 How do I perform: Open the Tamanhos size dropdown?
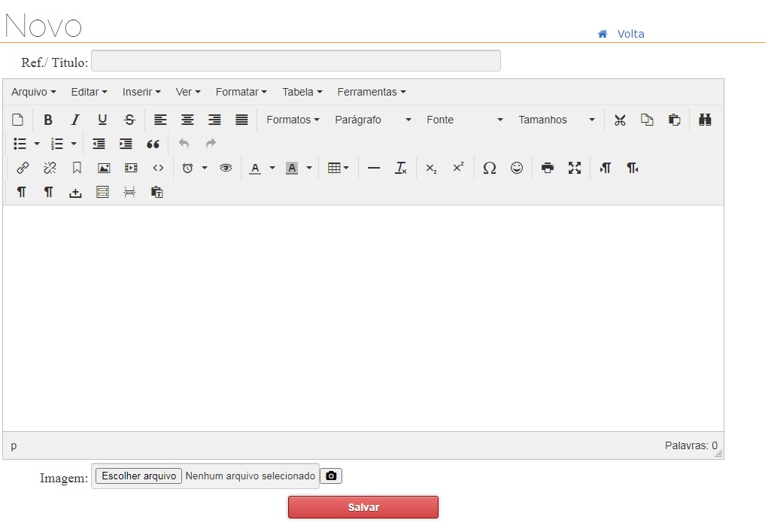tap(556, 120)
